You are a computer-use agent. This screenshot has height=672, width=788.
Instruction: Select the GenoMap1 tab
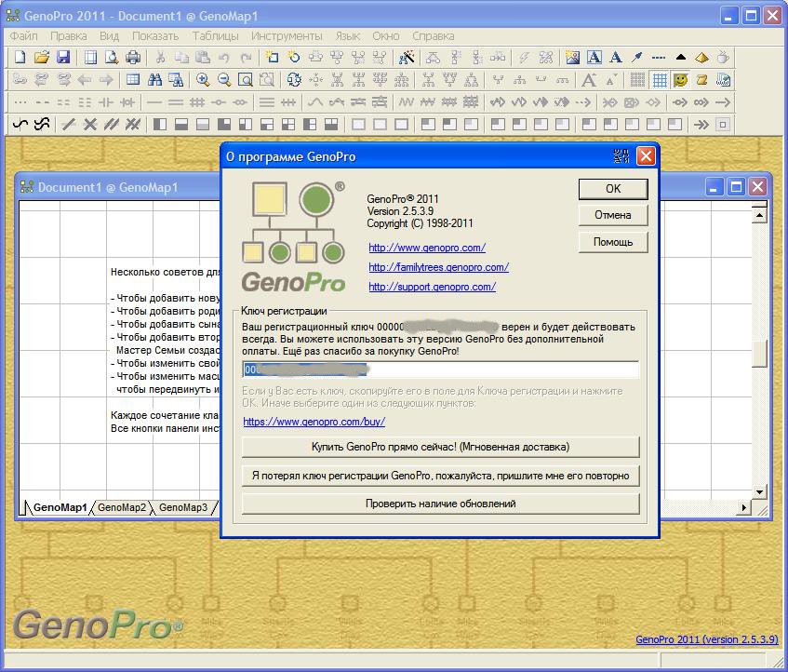(60, 507)
